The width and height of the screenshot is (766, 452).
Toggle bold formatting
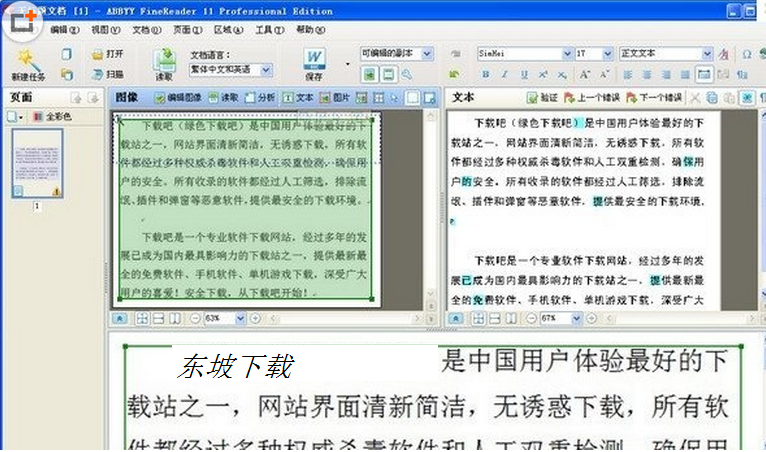tap(485, 74)
